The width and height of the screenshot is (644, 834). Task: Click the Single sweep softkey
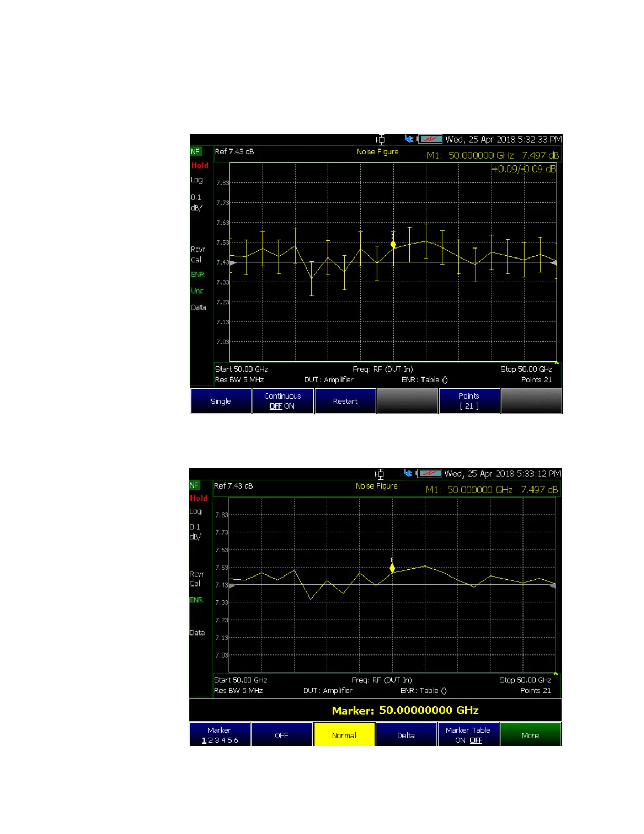pyautogui.click(x=220, y=401)
